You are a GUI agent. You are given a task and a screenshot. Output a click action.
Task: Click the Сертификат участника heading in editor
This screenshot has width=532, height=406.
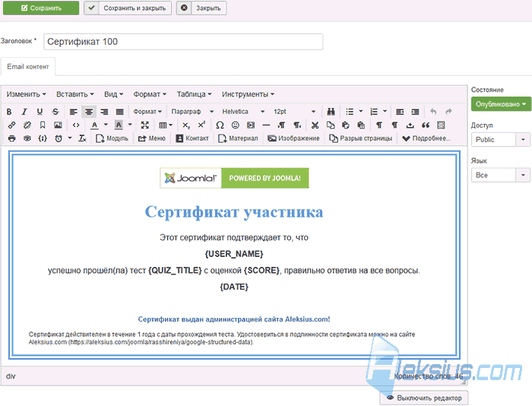pos(234,212)
